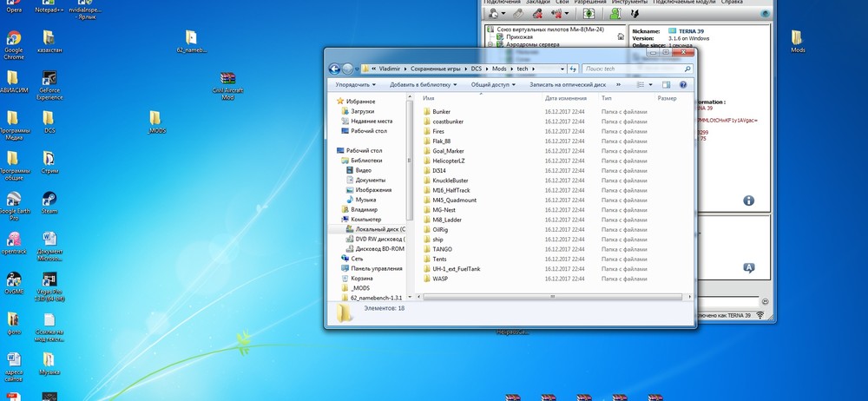Click Записать на оптический диск button

(x=568, y=85)
